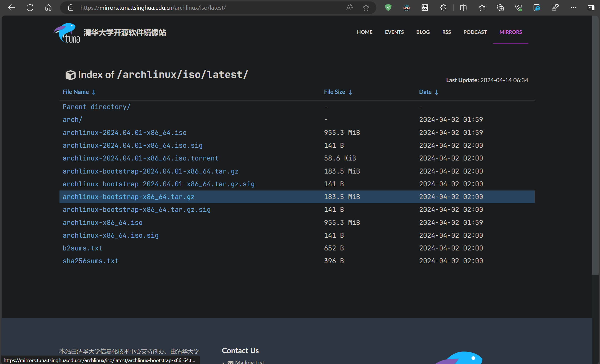The height and width of the screenshot is (364, 600).
Task: Download archlinux-x86_64.iso.sig
Action: tap(111, 235)
